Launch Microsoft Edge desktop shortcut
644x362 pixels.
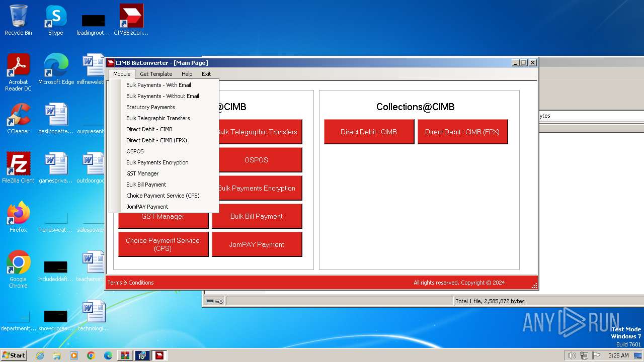pyautogui.click(x=56, y=69)
